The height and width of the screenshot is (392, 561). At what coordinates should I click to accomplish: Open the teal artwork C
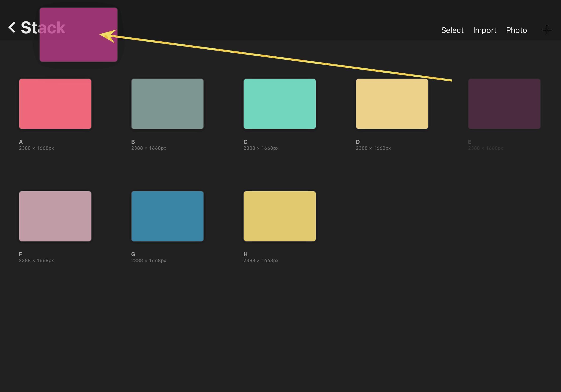click(280, 104)
